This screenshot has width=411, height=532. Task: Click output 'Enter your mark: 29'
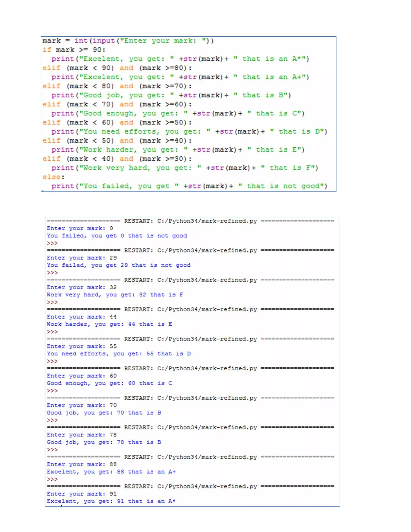point(82,258)
